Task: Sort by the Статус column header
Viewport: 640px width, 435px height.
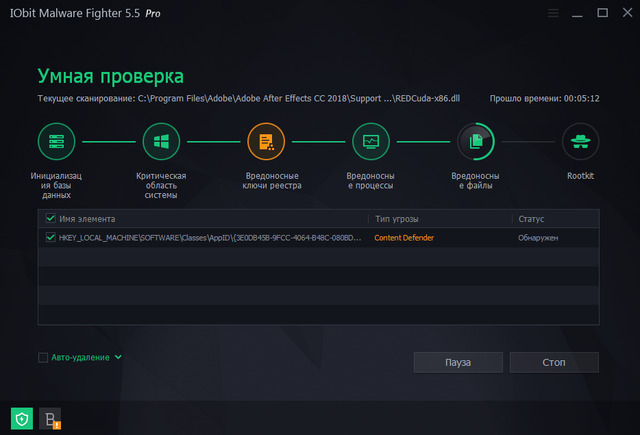Action: 531,218
